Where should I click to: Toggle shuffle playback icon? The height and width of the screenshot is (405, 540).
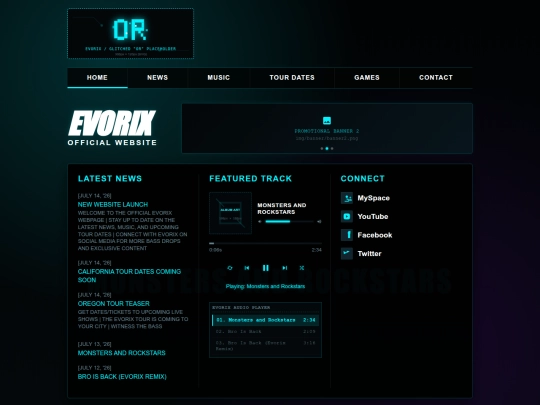(302, 268)
